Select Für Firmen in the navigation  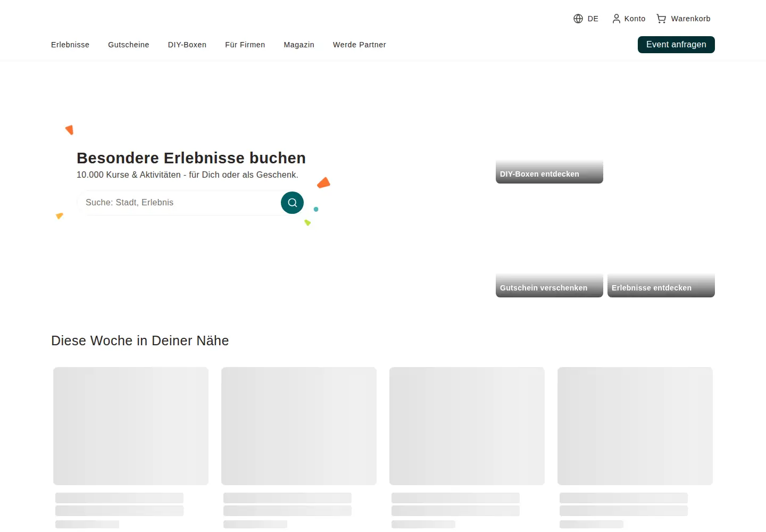click(245, 45)
